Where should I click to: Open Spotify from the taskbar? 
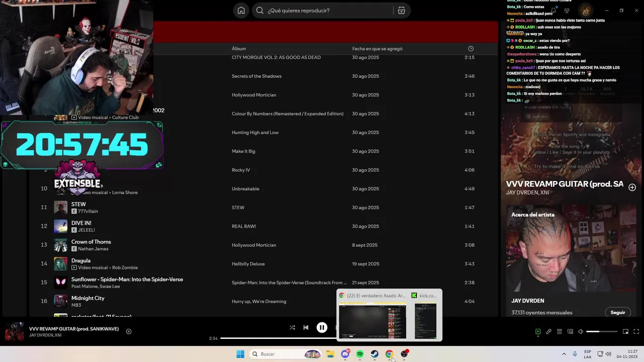click(x=360, y=354)
